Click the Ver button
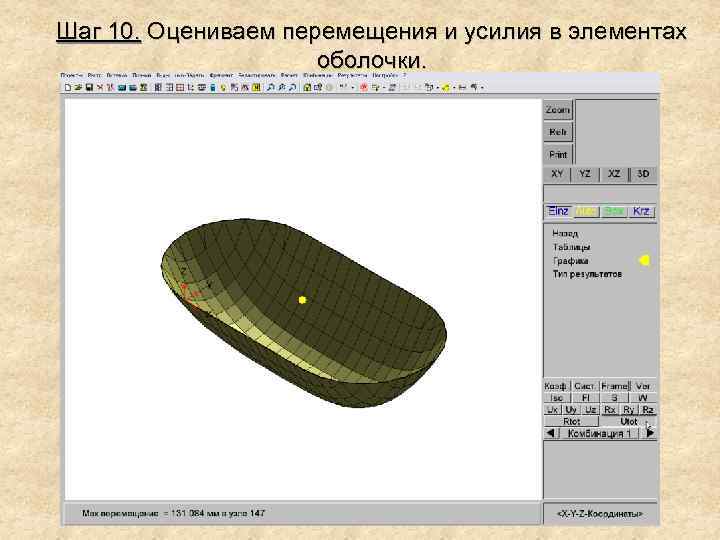The image size is (720, 540). 643,386
